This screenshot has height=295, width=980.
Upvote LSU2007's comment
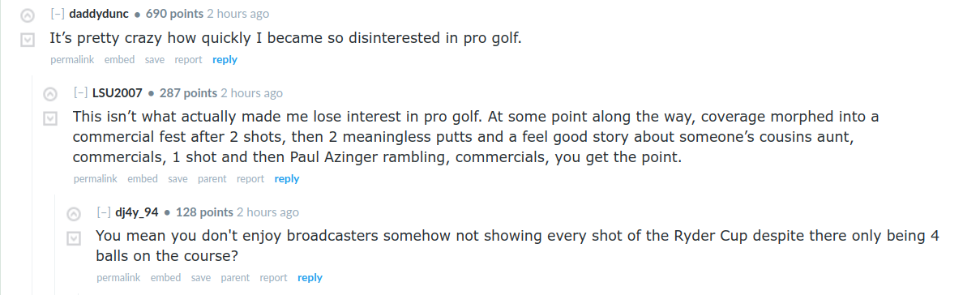pos(49,94)
